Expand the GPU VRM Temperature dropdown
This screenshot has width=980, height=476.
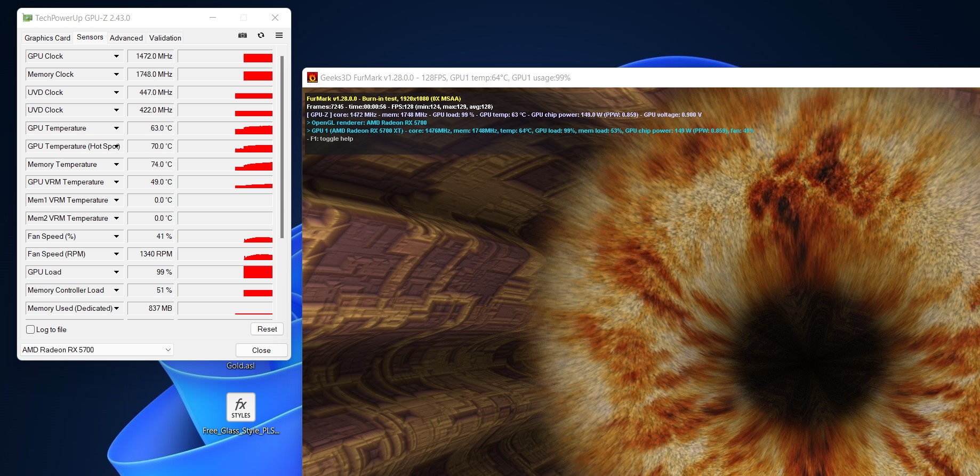[x=116, y=182]
